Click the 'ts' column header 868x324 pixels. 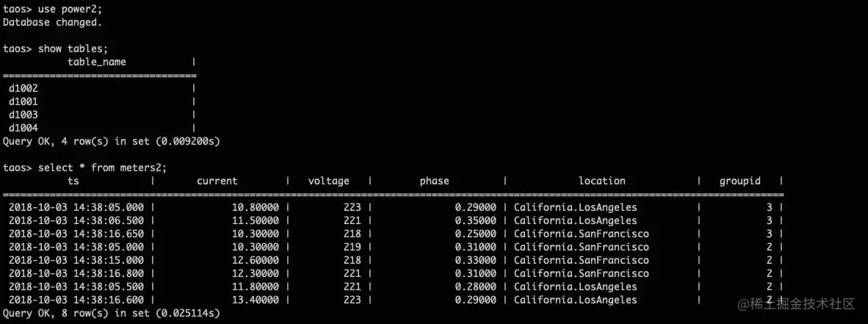pyautogui.click(x=73, y=181)
